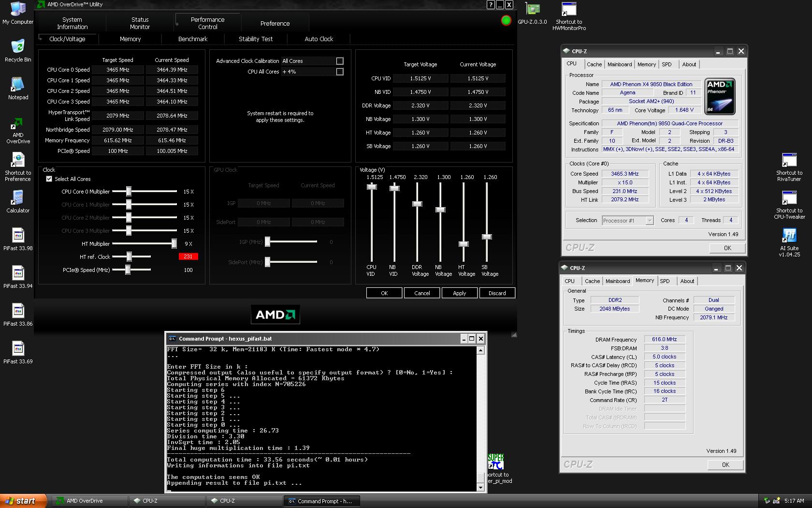Launch the AMD OverDrive desktop shortcut

(x=18, y=131)
